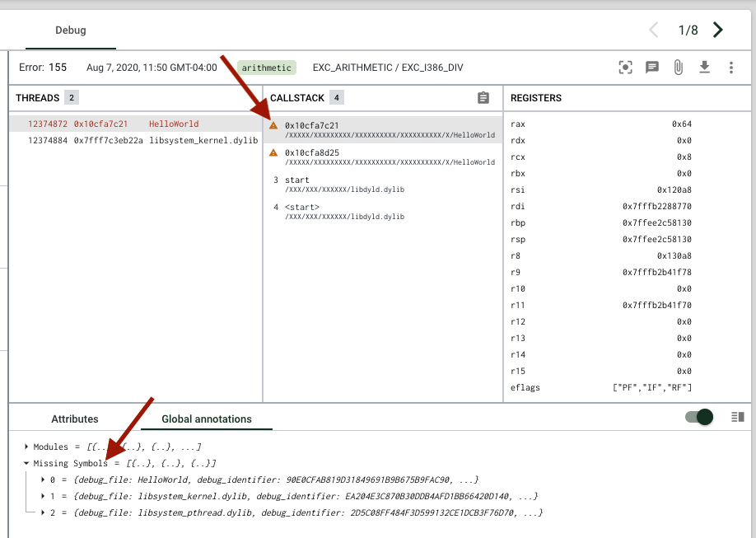Image resolution: width=756 pixels, height=538 pixels.
Task: Select the Global annotations tab
Action: coord(206,419)
